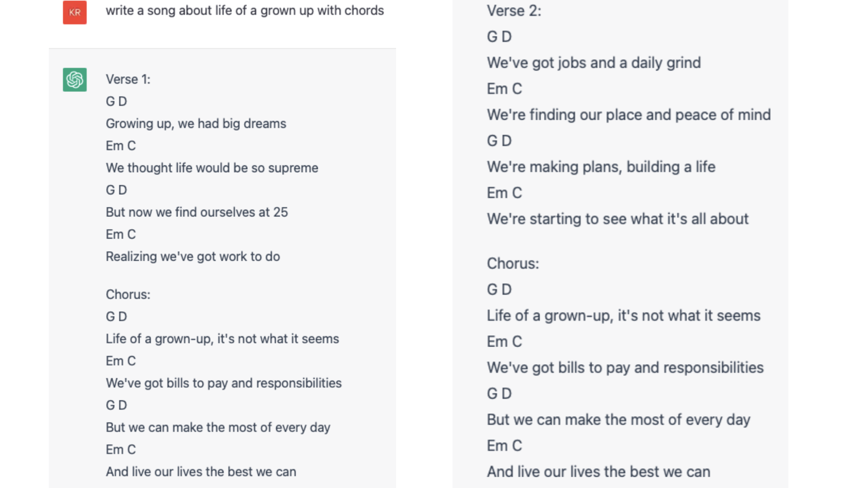868x488 pixels.
Task: Click the green ChatGPT logo icon
Action: point(75,80)
